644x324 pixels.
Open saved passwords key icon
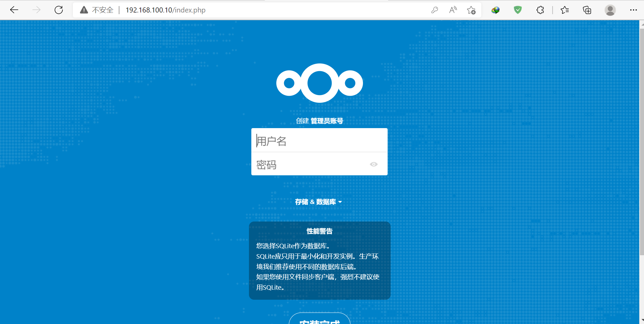435,10
